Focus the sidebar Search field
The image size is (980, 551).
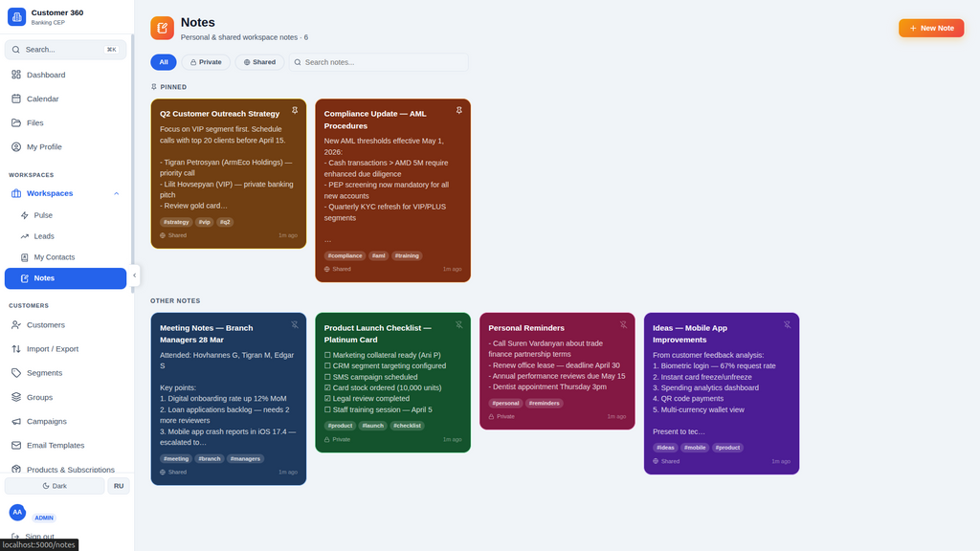click(x=66, y=50)
